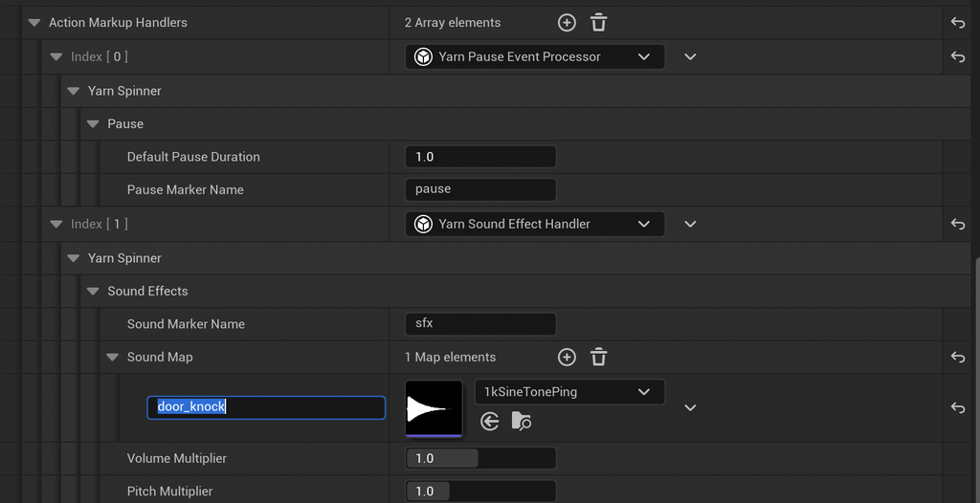Image resolution: width=980 pixels, height=503 pixels.
Task: Add element to Sound Map
Action: coord(567,358)
